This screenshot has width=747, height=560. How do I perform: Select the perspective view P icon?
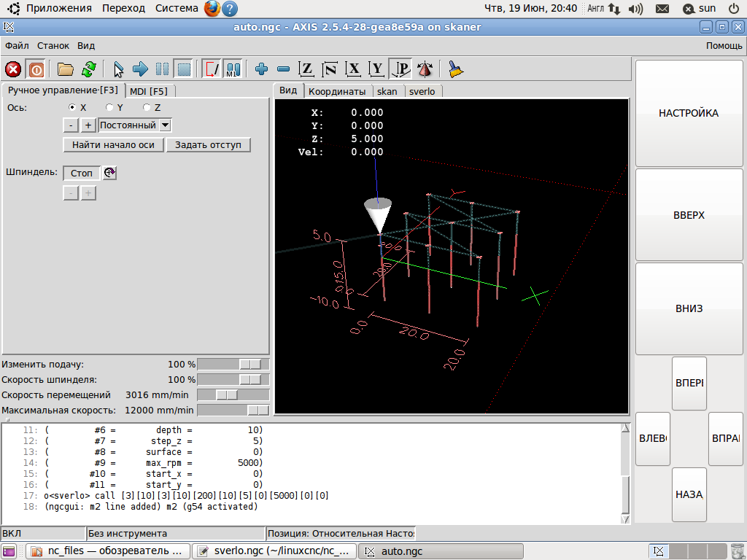(400, 69)
